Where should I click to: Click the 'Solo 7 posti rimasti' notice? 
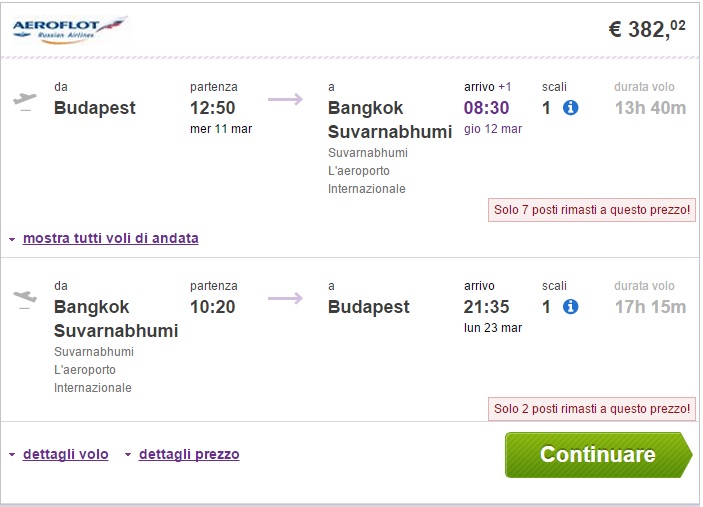592,210
